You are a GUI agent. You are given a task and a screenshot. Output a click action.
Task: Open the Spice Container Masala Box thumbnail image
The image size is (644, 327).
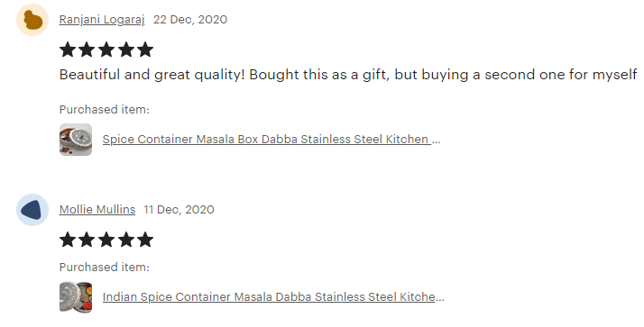[x=76, y=140]
